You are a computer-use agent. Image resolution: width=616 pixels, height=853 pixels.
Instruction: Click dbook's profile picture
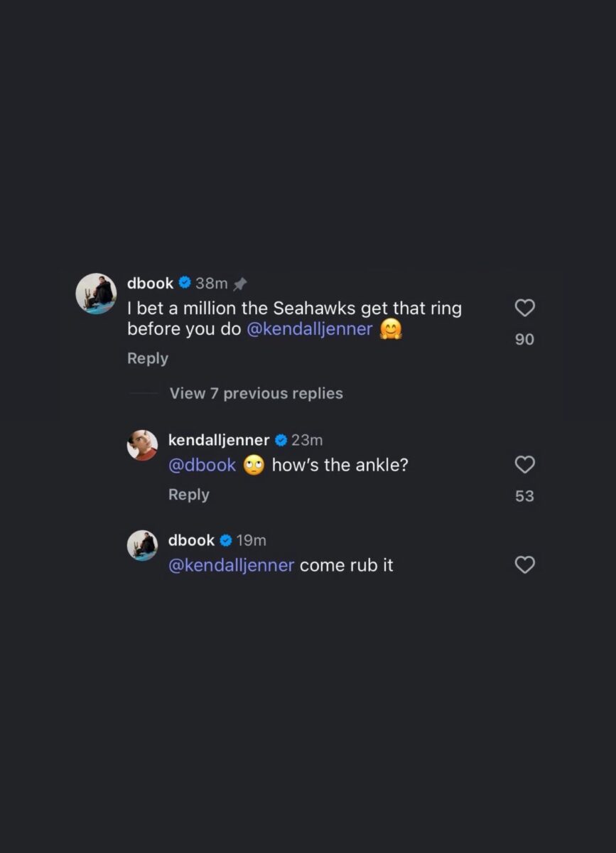(x=96, y=291)
